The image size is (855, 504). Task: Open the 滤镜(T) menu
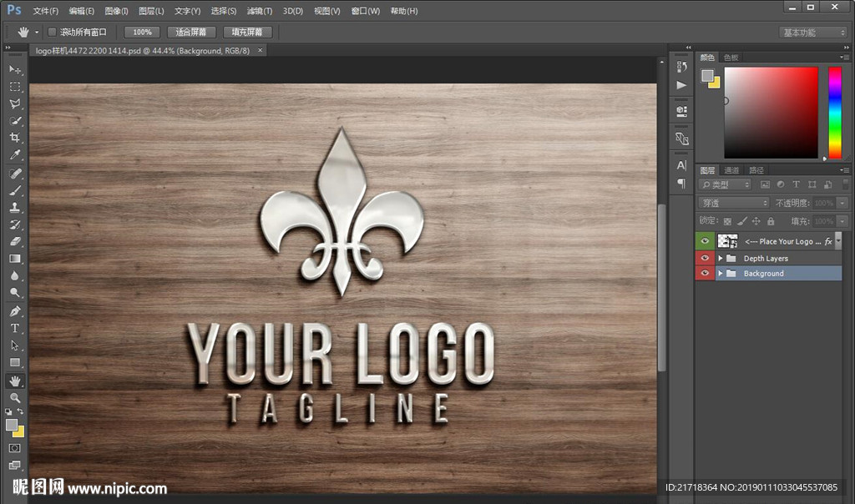point(259,11)
